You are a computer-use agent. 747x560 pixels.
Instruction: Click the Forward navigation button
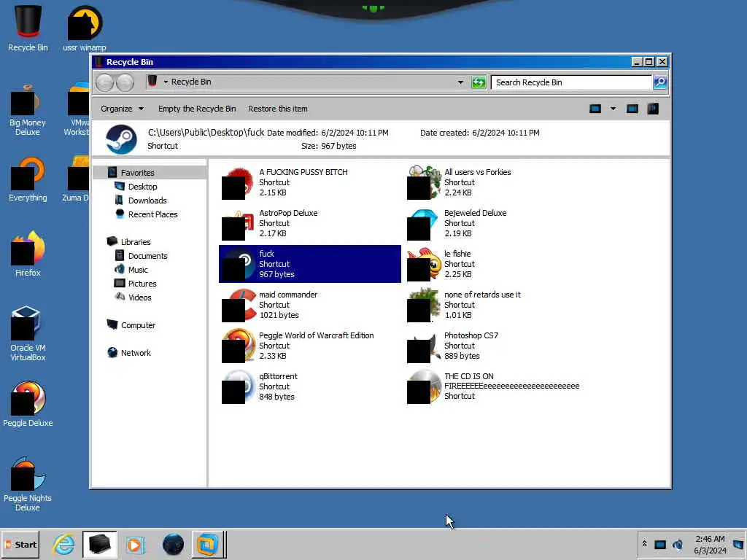coord(125,82)
